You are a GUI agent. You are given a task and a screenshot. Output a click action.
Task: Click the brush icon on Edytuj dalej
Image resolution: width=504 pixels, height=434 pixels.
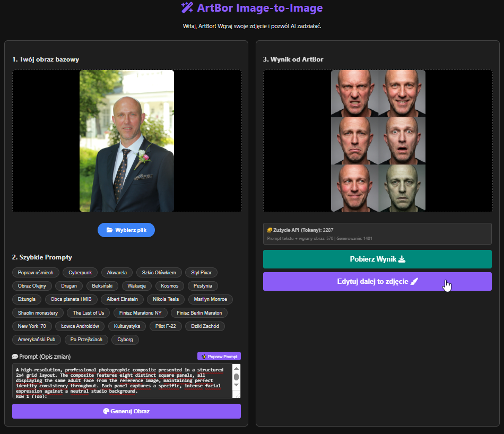(x=414, y=282)
